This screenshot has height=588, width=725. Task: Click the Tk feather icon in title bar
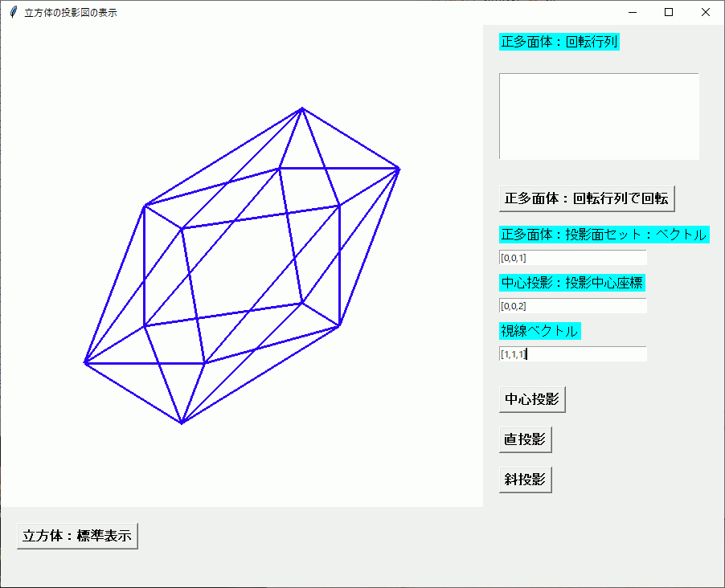(14, 13)
